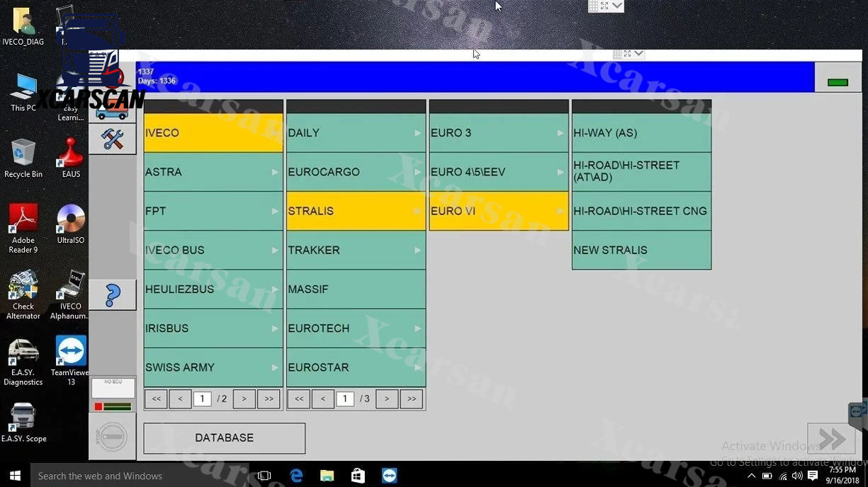Expand EUROCARGO submenu arrow
Image resolution: width=868 pixels, height=487 pixels.
417,172
